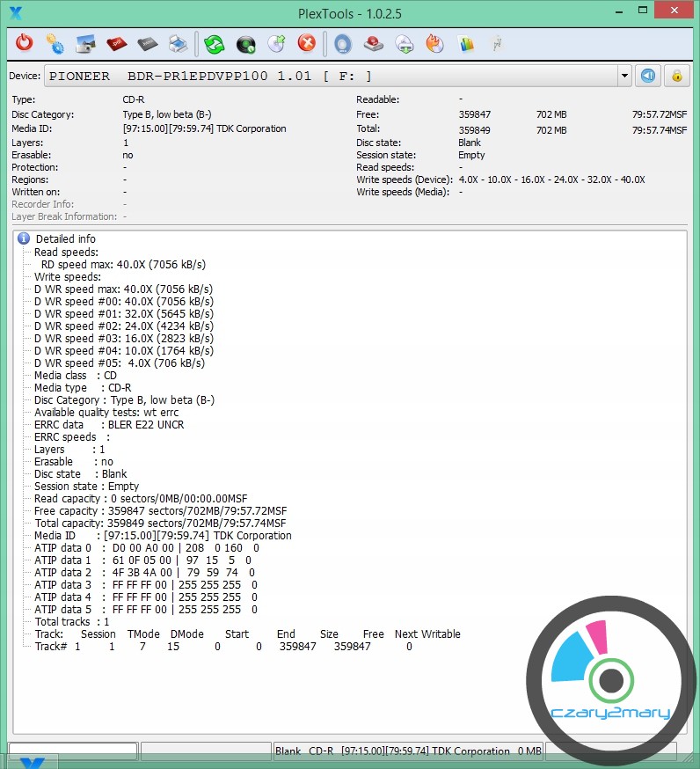Collapse the Detailed info tree node

pos(24,238)
